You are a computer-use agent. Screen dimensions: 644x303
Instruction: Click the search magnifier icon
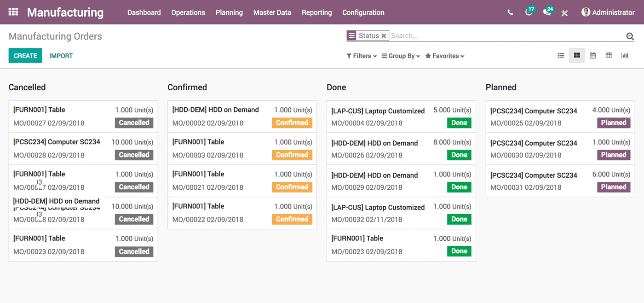630,35
